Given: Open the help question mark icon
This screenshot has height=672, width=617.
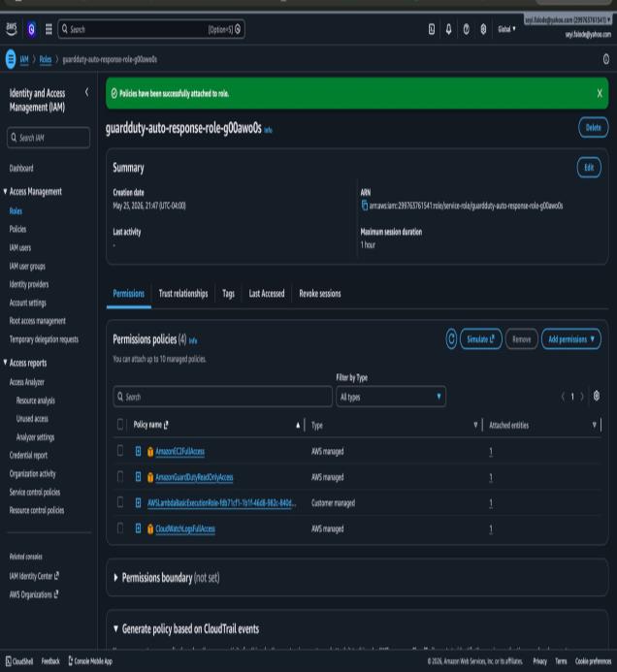Looking at the screenshot, I should (x=466, y=29).
